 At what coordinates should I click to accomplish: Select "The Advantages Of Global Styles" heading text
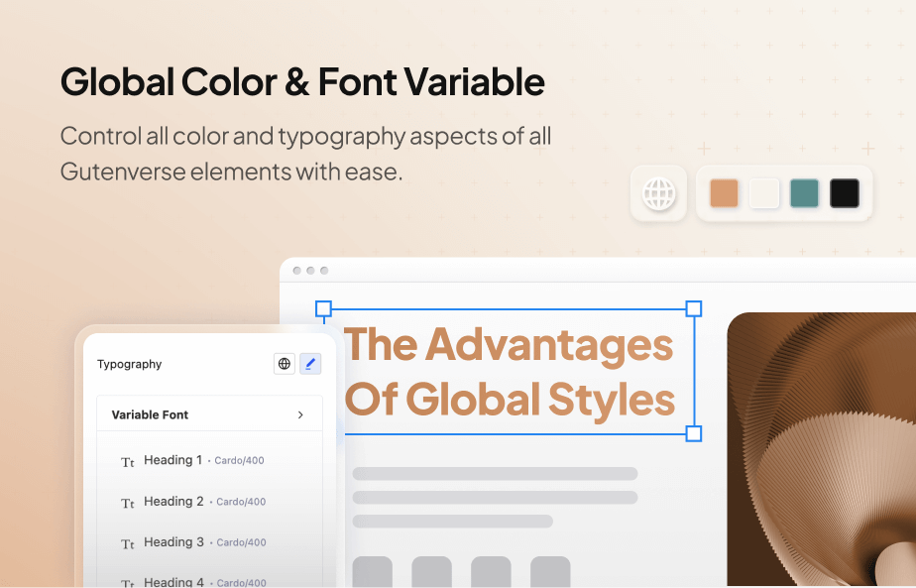point(510,372)
